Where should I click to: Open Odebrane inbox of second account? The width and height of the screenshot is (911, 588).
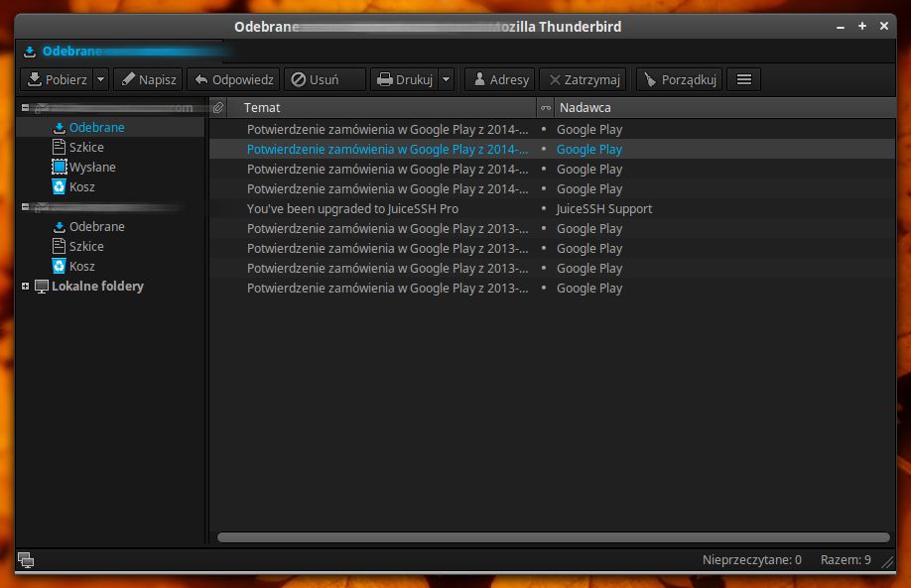pyautogui.click(x=96, y=227)
